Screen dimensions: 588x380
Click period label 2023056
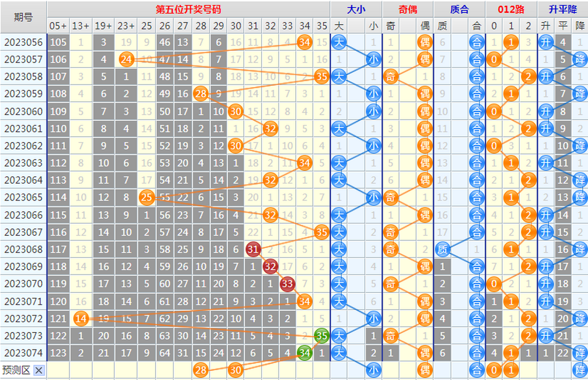pos(23,42)
